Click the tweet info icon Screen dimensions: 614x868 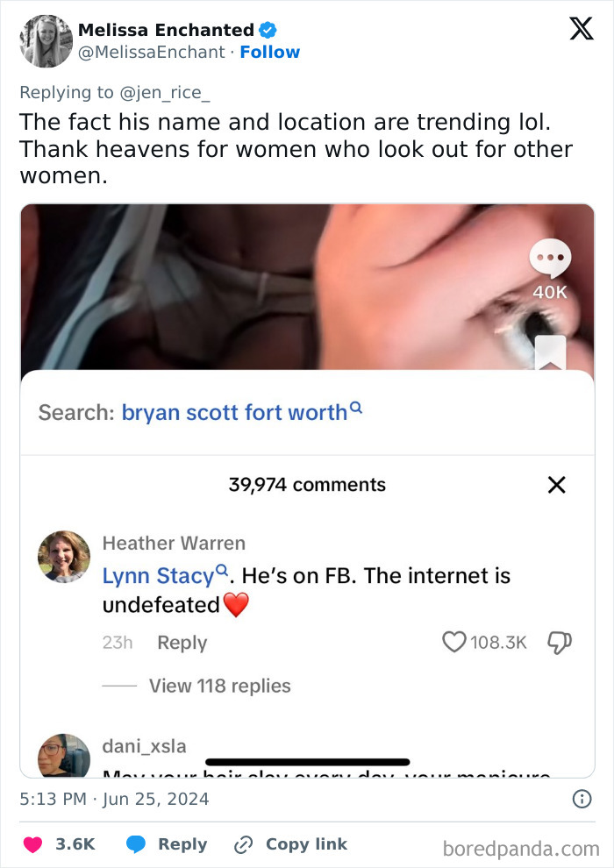coord(581,799)
